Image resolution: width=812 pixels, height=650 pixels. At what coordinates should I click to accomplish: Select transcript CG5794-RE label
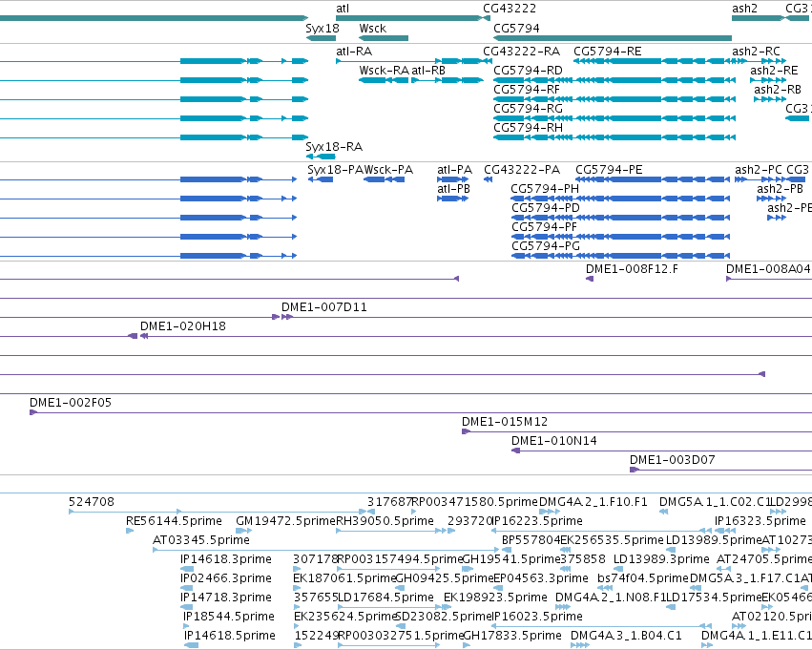pyautogui.click(x=608, y=52)
